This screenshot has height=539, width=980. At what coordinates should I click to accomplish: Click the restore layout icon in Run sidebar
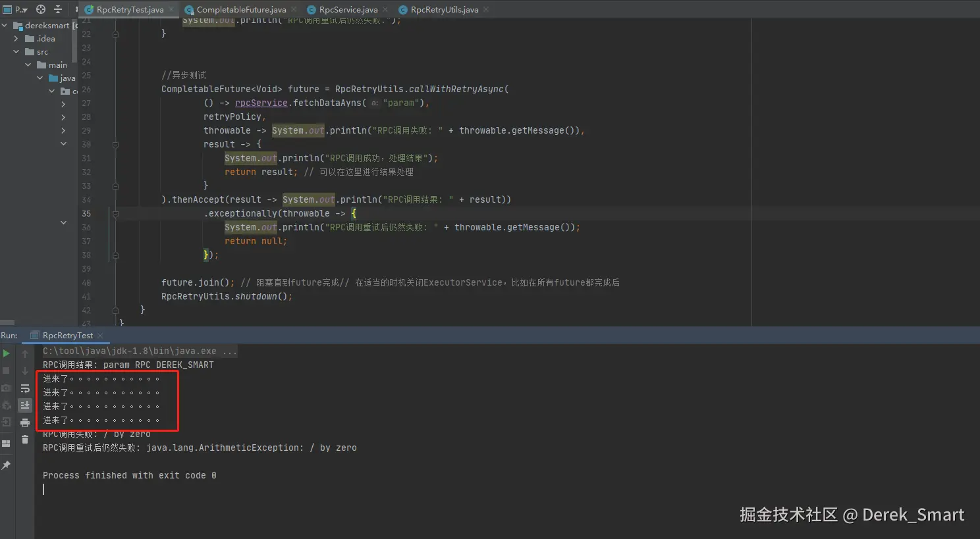click(7, 444)
